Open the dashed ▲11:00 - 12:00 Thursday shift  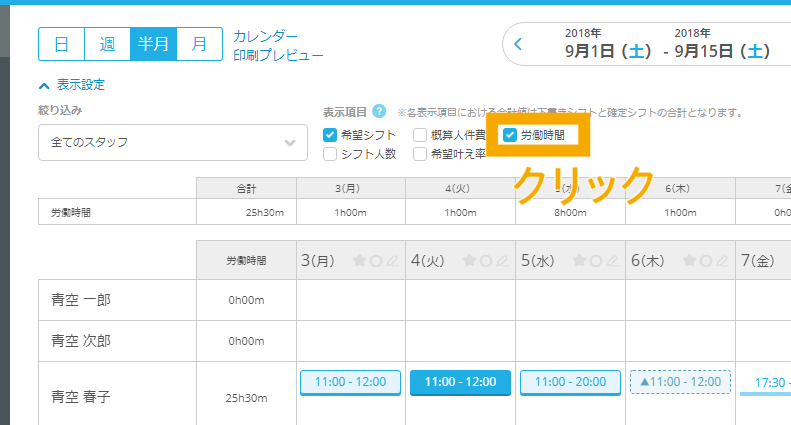coord(681,382)
